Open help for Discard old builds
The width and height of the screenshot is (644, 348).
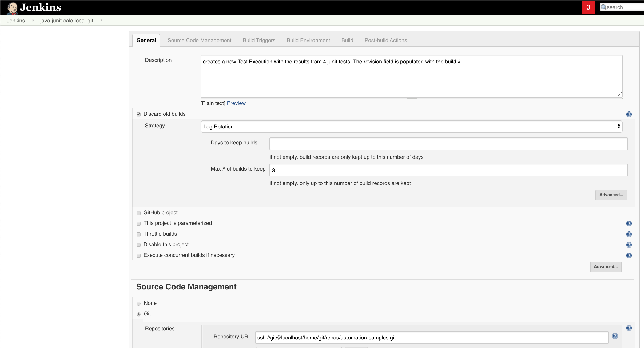click(629, 114)
